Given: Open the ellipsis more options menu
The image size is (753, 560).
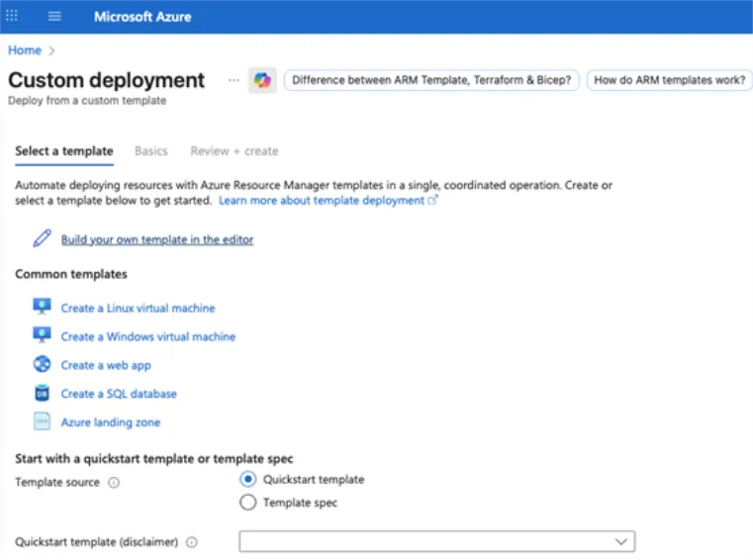Looking at the screenshot, I should pos(234,80).
